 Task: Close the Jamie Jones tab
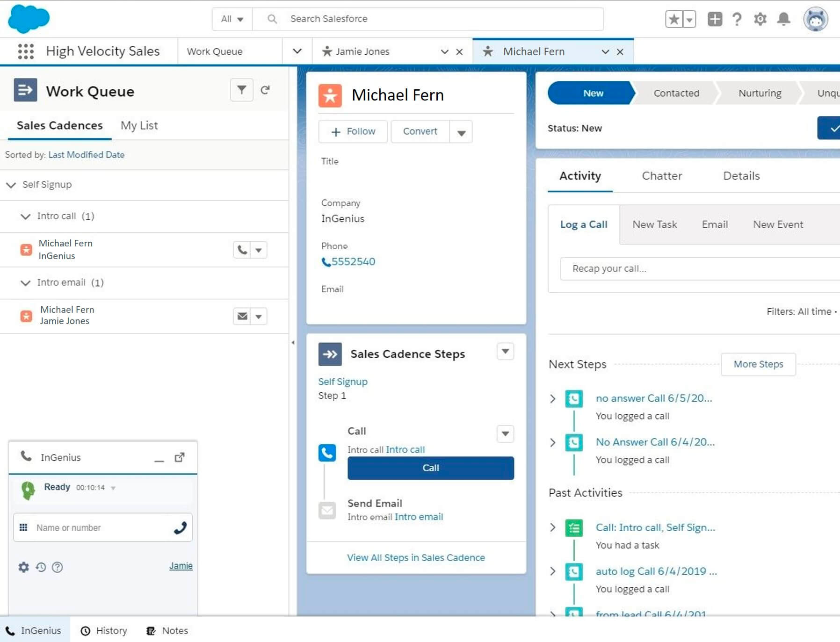click(459, 52)
